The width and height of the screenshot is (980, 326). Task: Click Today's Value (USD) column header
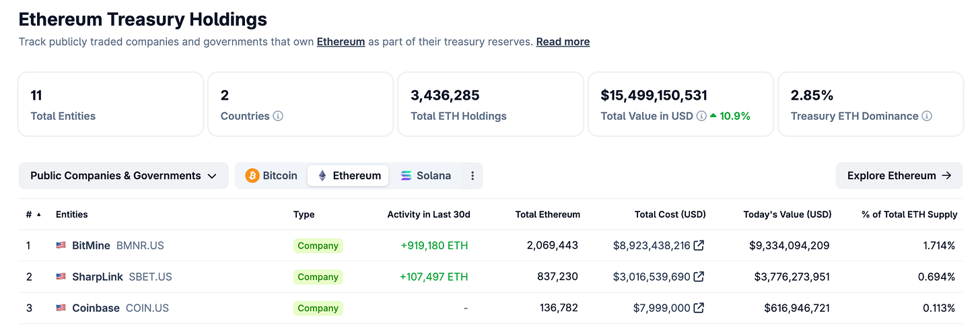tap(788, 214)
